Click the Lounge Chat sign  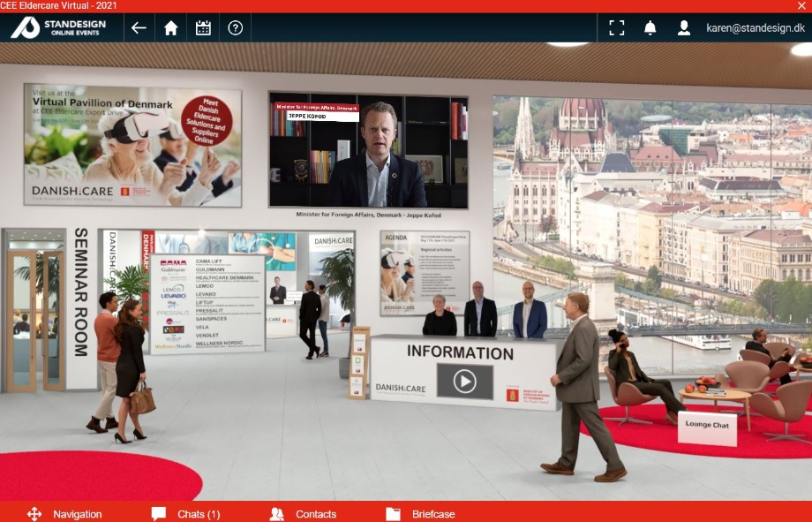click(x=707, y=428)
